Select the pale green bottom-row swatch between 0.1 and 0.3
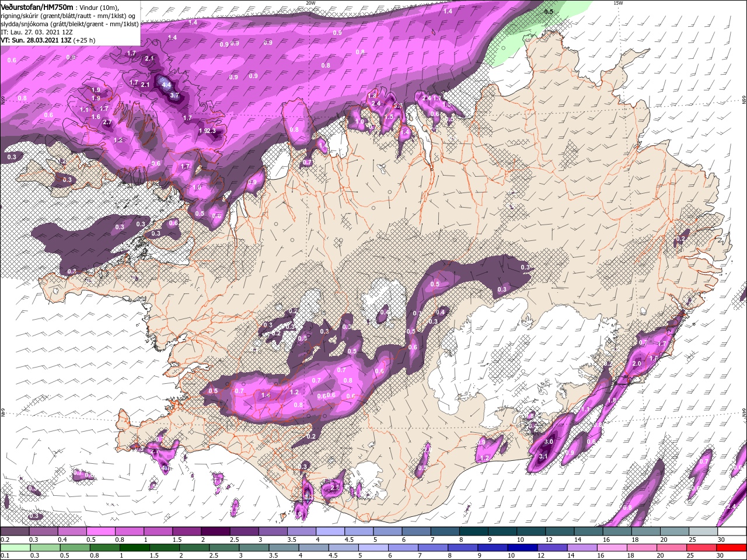Screen dimensions: 747x560 15,548
